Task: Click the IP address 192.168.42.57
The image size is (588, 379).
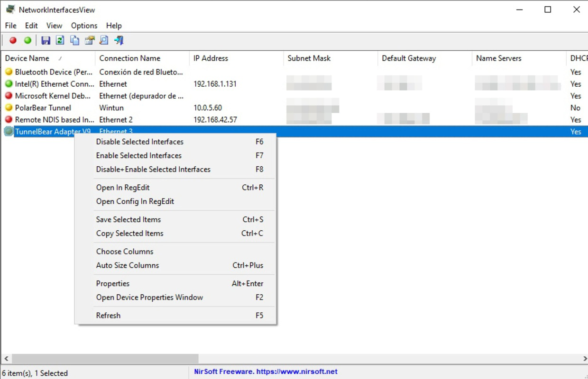Action: pyautogui.click(x=215, y=119)
